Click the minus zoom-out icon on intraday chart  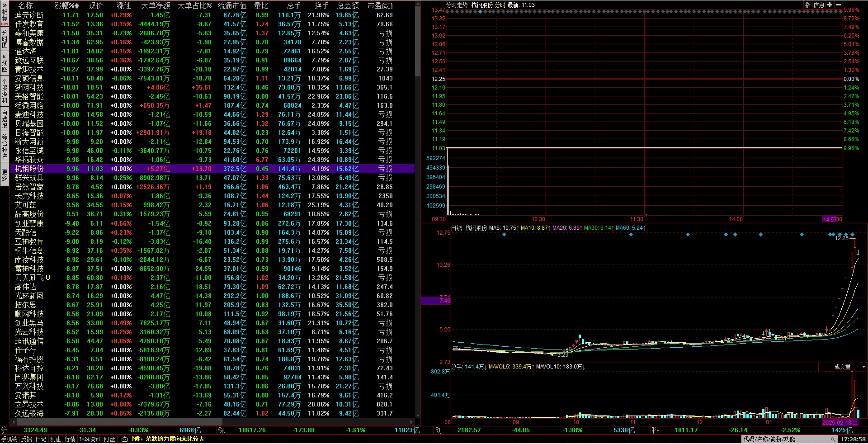click(838, 5)
